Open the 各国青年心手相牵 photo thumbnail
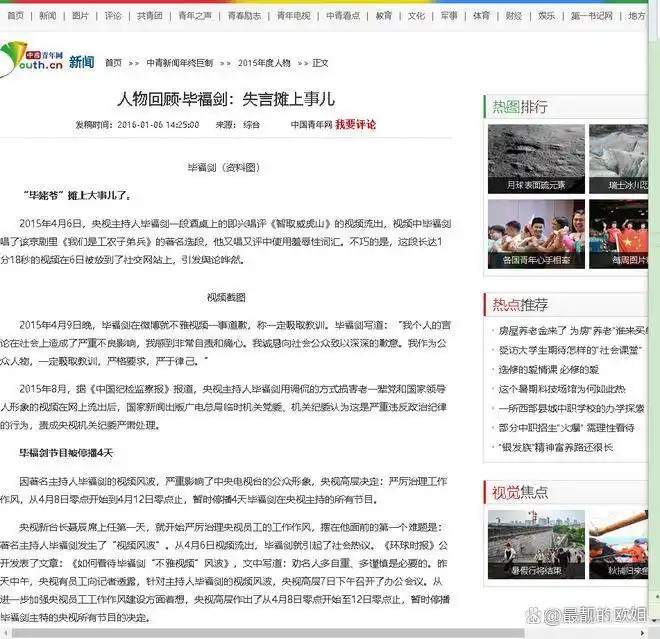 pos(535,232)
